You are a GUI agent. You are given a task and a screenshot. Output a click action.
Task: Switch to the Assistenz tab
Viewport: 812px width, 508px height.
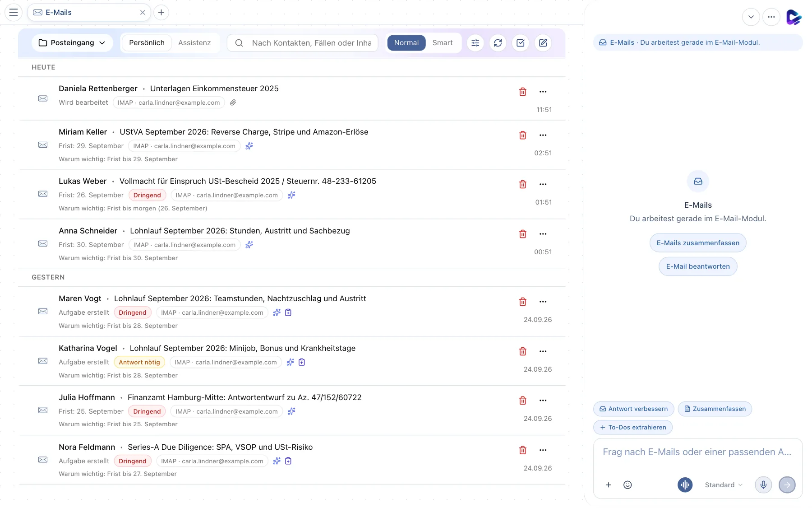click(x=194, y=43)
